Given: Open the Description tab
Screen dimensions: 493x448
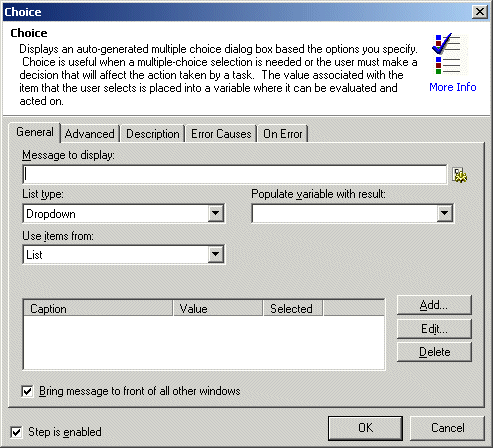Looking at the screenshot, I should (153, 134).
